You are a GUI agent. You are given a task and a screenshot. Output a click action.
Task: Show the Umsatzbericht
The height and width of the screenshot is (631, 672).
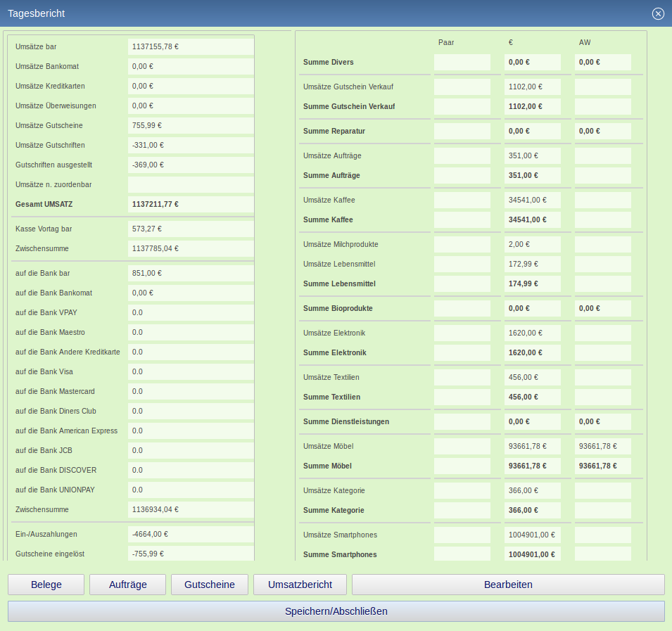coord(300,585)
